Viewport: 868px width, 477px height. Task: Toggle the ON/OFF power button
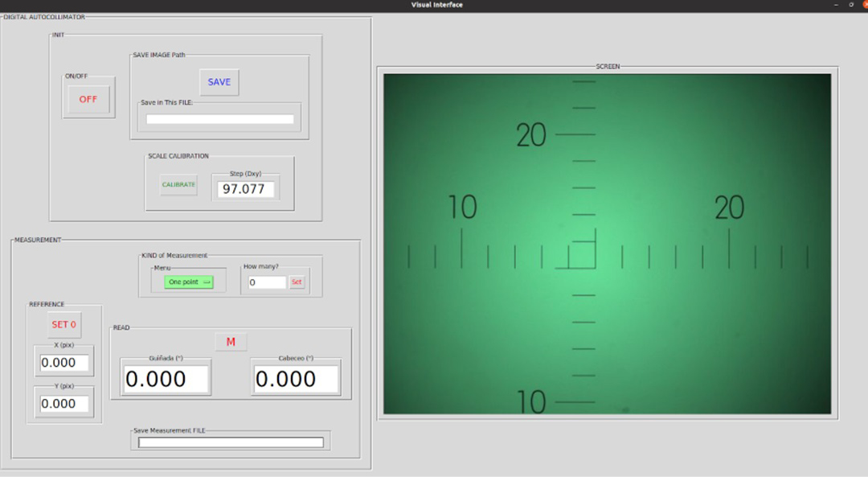(x=88, y=99)
